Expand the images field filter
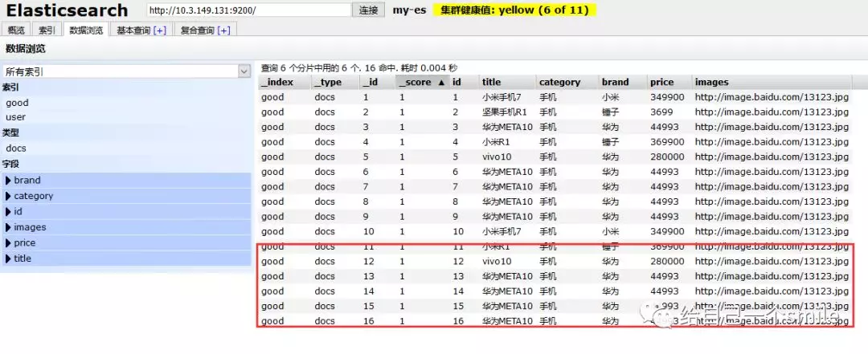 click(x=127, y=227)
